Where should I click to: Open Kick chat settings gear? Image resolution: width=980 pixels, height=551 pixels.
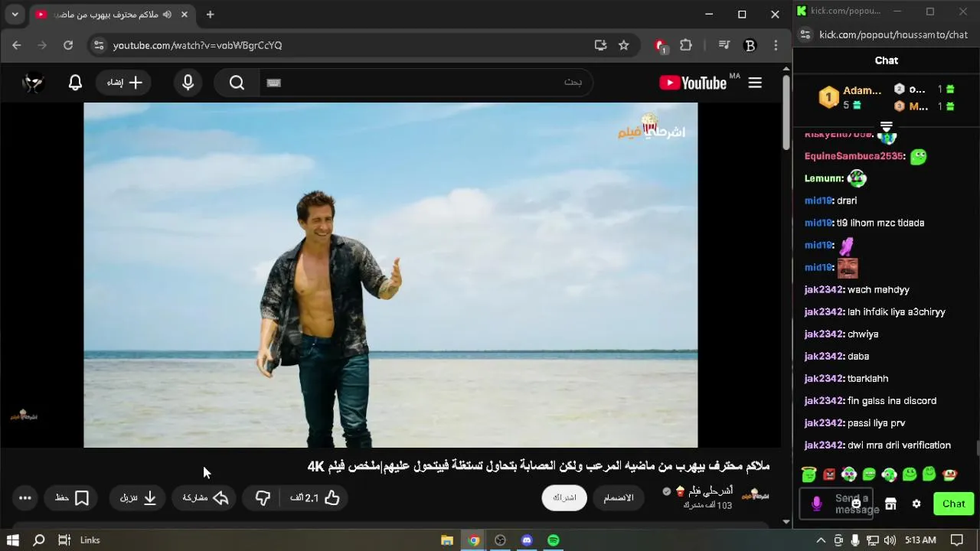click(x=916, y=504)
